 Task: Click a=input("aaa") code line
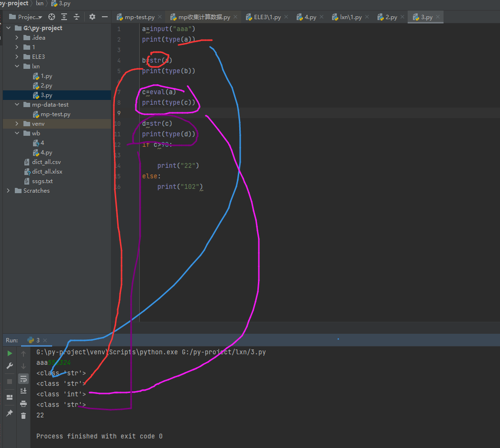pos(168,29)
